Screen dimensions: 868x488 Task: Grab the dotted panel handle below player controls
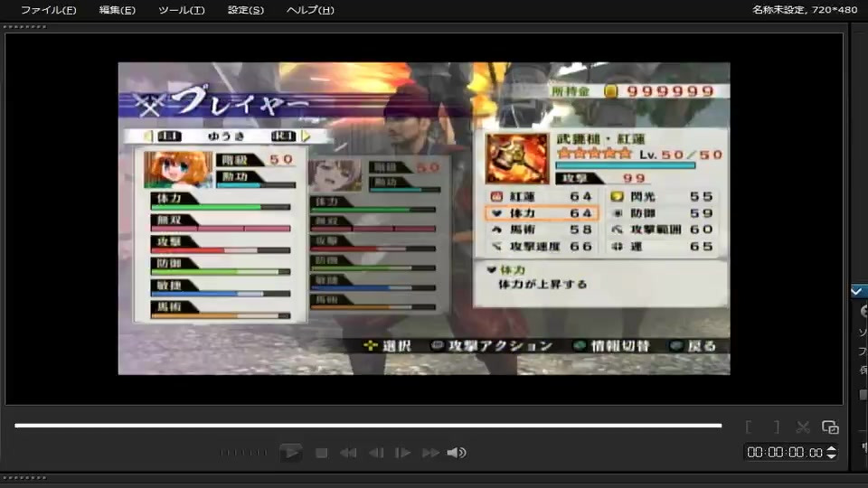[x=24, y=477]
